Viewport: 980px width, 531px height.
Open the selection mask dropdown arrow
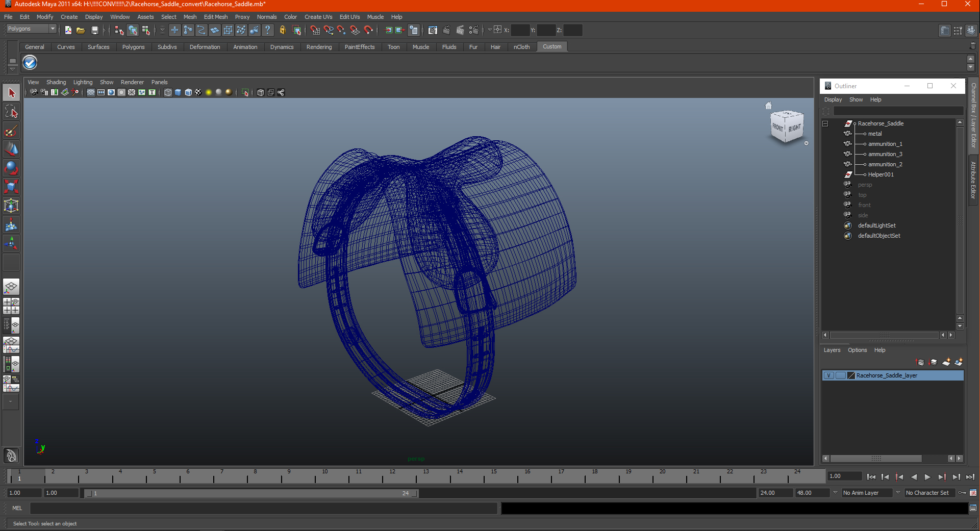[162, 30]
